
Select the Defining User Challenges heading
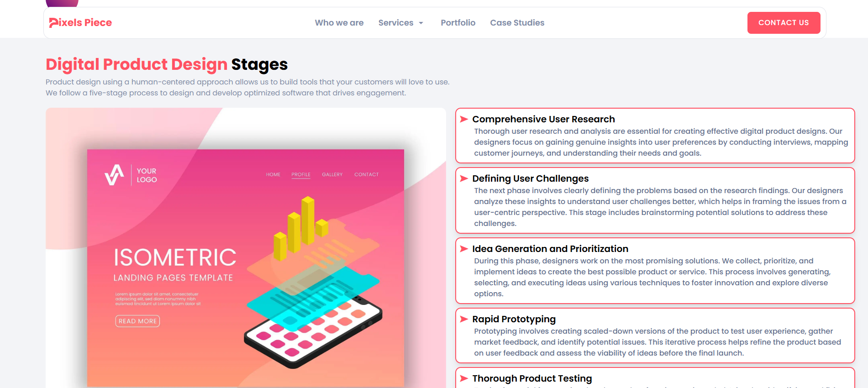[x=530, y=178]
